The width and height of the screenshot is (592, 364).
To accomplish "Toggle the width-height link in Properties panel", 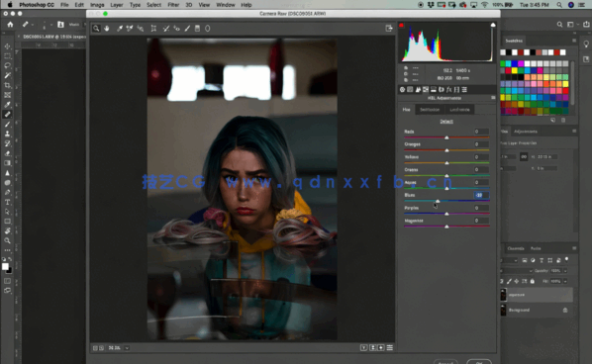I will click(x=524, y=157).
